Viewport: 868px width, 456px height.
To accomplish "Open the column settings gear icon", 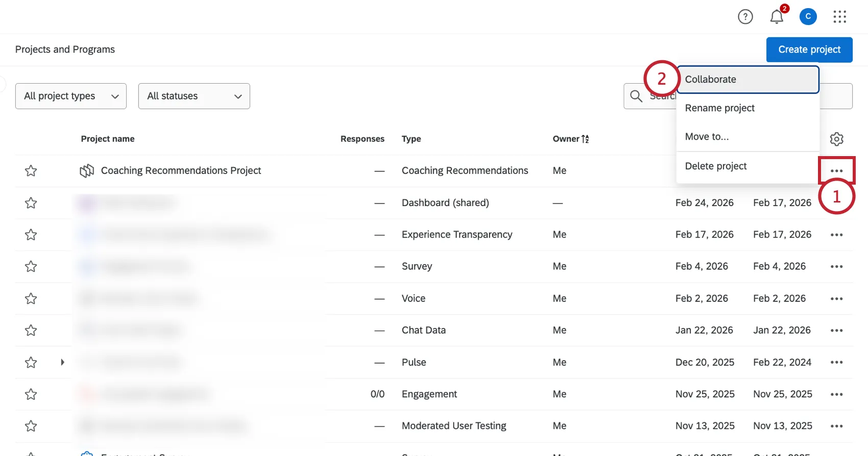I will pyautogui.click(x=836, y=139).
